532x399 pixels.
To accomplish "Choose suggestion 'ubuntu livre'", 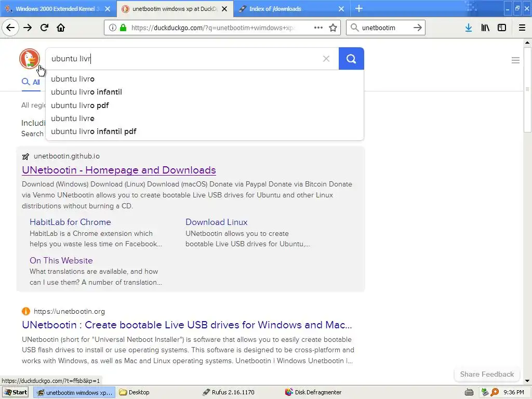I will [x=205, y=118].
